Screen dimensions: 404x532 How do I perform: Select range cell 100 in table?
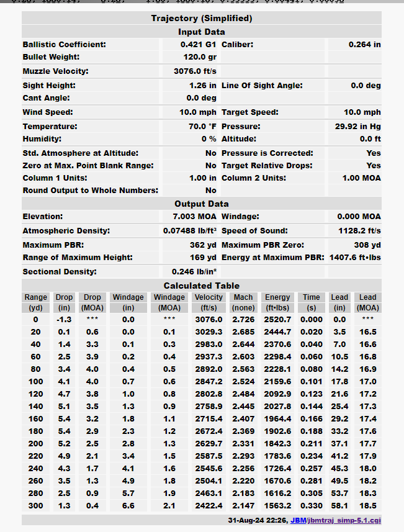point(35,382)
